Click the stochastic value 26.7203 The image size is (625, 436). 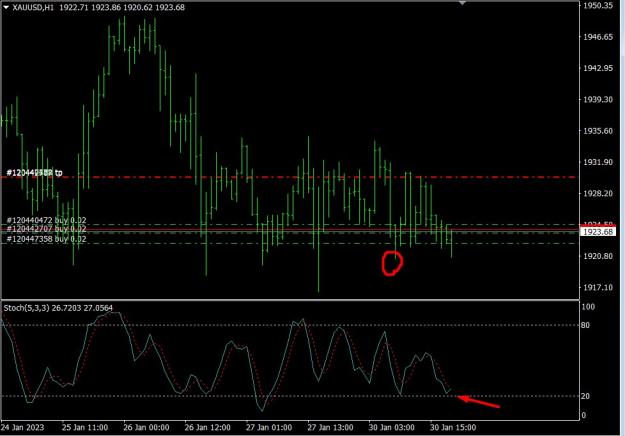[x=66, y=308]
